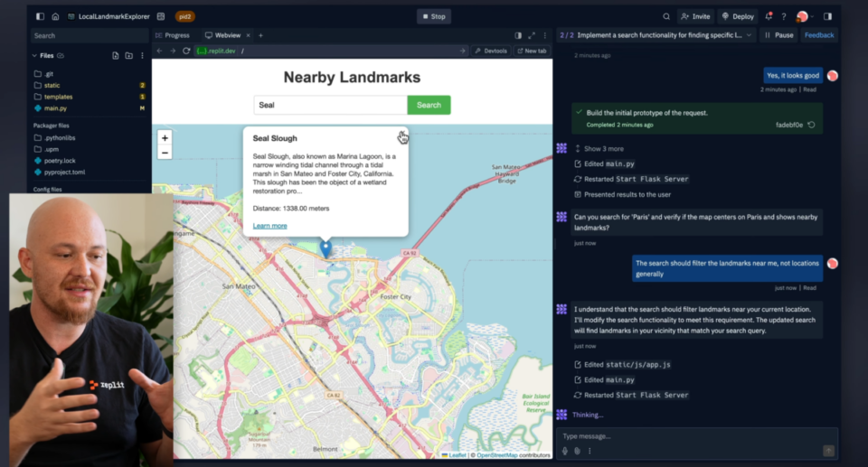Switch to the Progress tab

(x=173, y=35)
